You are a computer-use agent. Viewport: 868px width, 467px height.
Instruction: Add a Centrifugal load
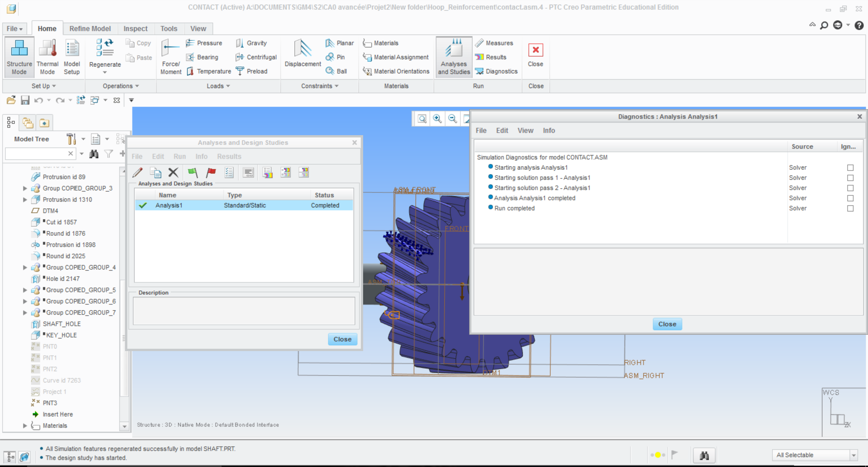[x=256, y=57]
